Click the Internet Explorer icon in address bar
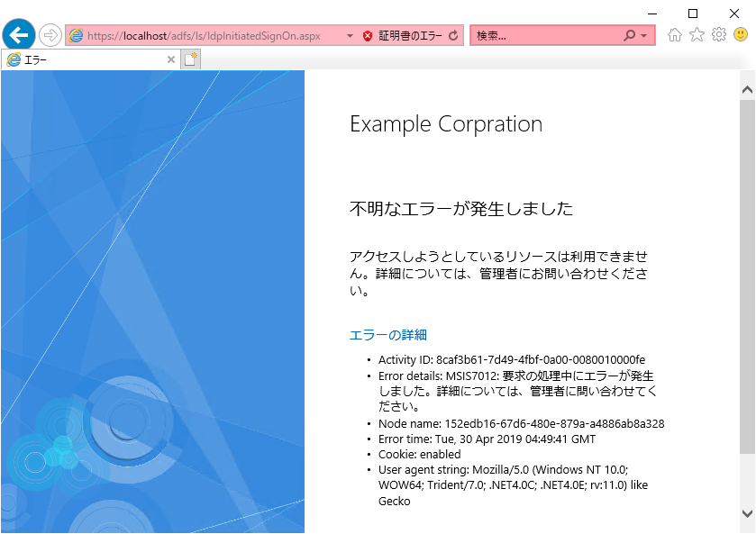 pyautogui.click(x=76, y=35)
